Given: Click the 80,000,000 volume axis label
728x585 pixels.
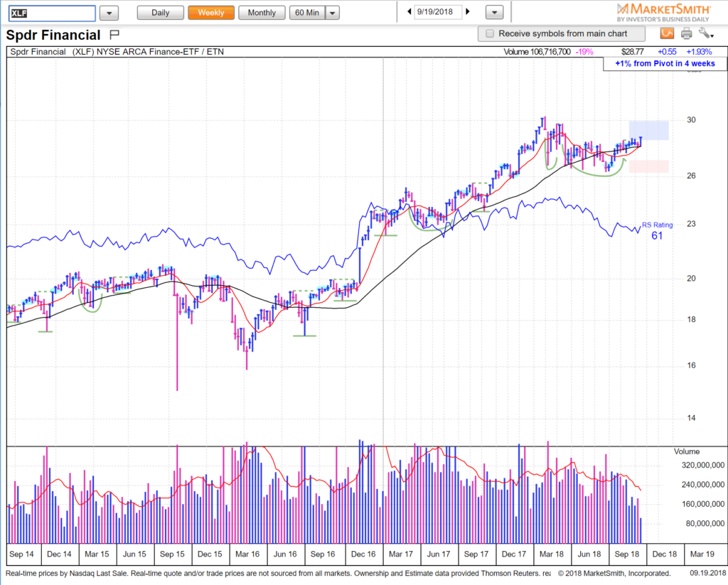Looking at the screenshot, I should (x=705, y=524).
